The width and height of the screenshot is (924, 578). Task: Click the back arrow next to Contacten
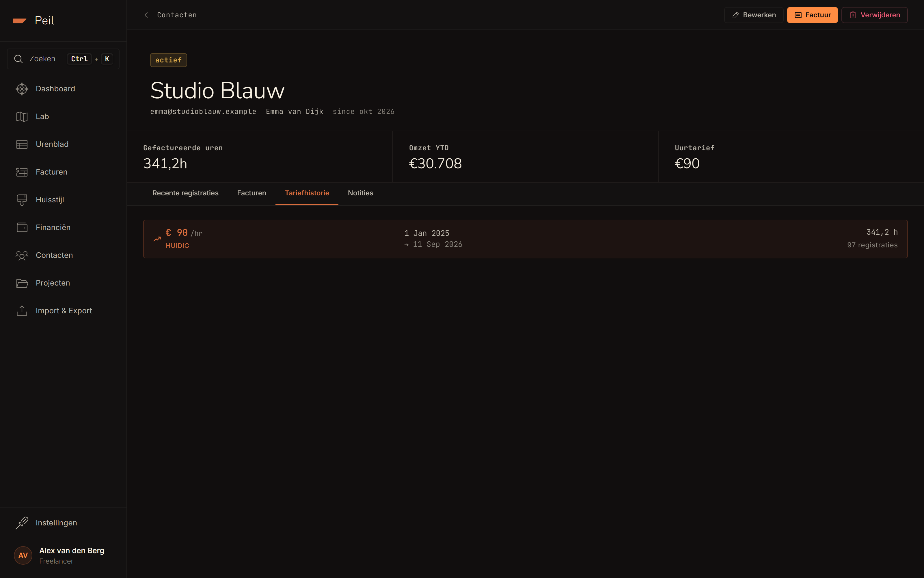pos(148,15)
